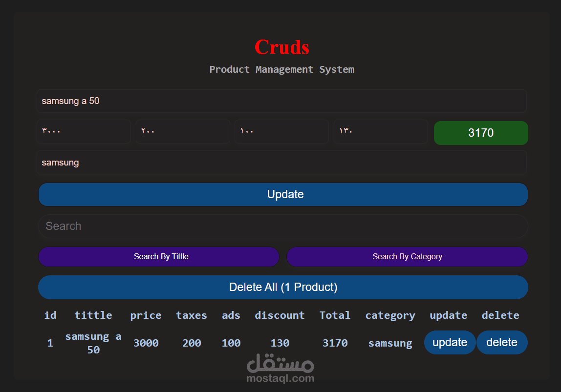Viewport: 561px width, 392px height.
Task: Click the table cell with total 3170
Action: pyautogui.click(x=335, y=343)
